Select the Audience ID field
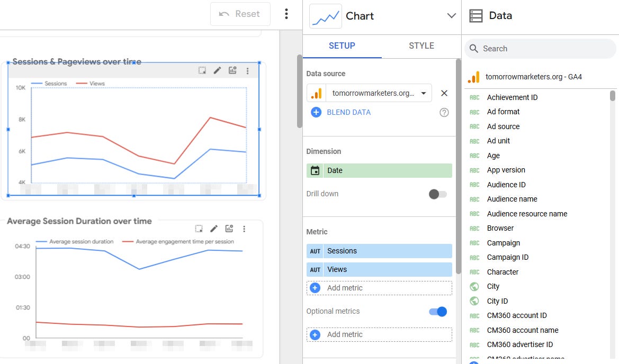The width and height of the screenshot is (619, 364). 506,185
